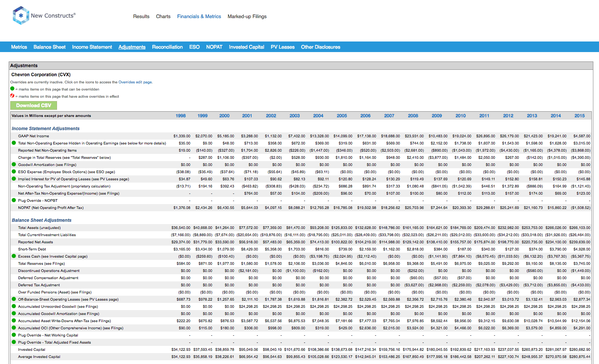
Task: Select the GAAP Net Income row label
Action: tap(34, 136)
